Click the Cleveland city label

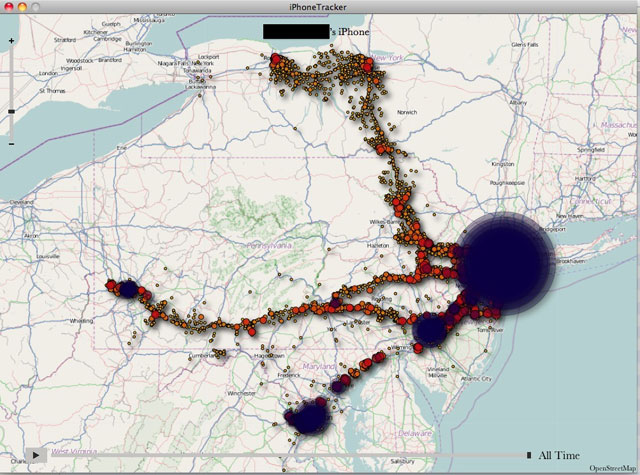21,202
